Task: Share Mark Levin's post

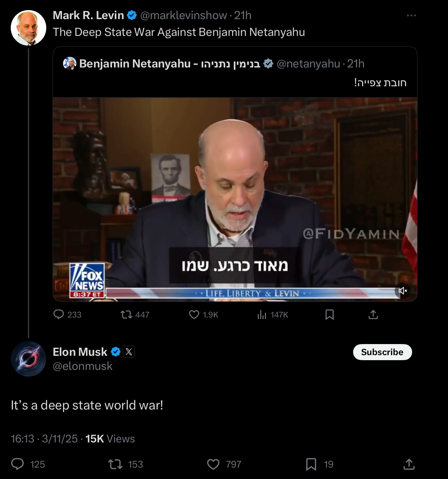Action: coord(373,315)
